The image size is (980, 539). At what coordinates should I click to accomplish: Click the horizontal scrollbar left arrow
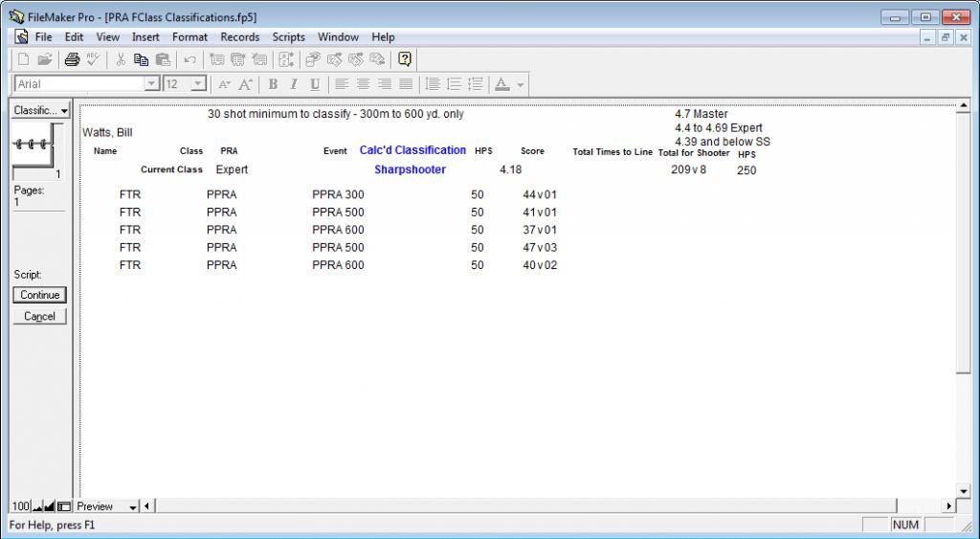click(x=146, y=506)
